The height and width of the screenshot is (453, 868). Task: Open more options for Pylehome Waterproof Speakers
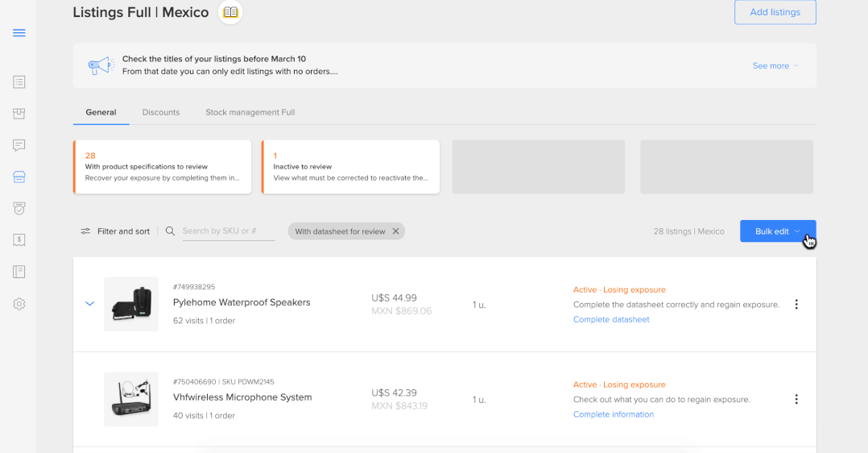click(x=796, y=305)
